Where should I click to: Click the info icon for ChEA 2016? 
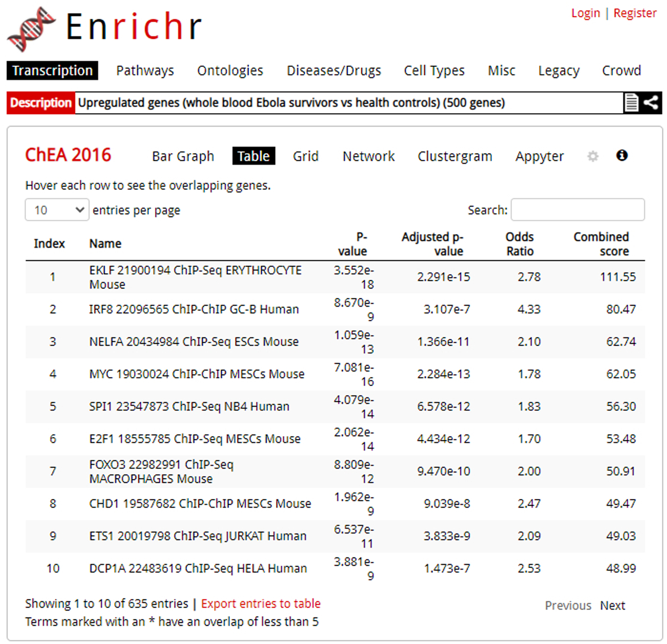tap(622, 155)
